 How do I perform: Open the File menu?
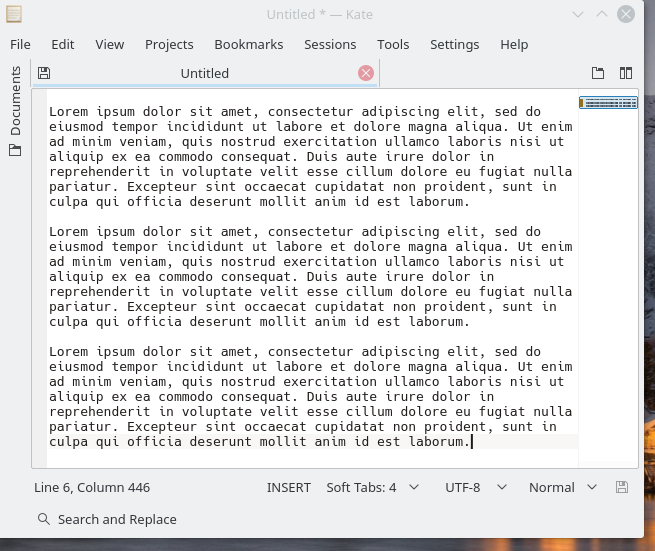pos(20,44)
